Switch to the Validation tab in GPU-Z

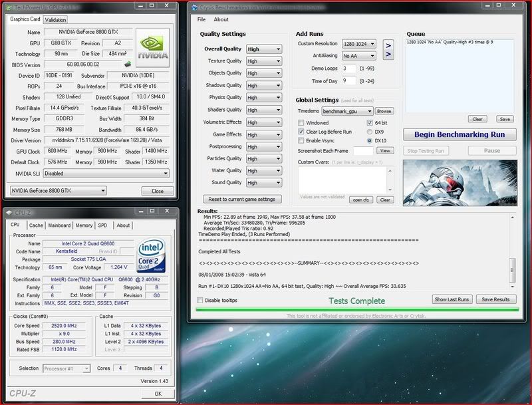[x=55, y=20]
